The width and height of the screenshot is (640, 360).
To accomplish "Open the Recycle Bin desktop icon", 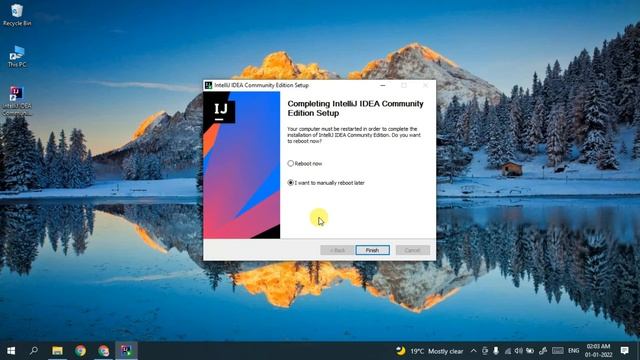I will click(17, 15).
